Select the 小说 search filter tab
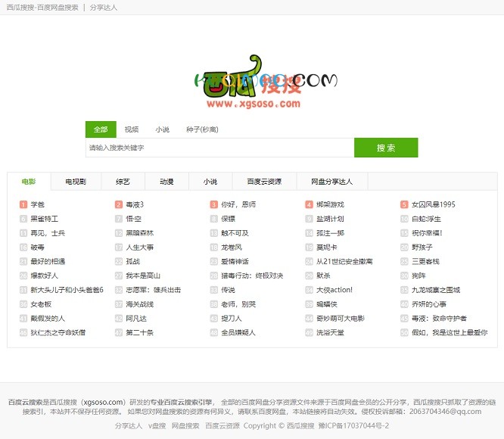The width and height of the screenshot is (504, 439). point(162,129)
